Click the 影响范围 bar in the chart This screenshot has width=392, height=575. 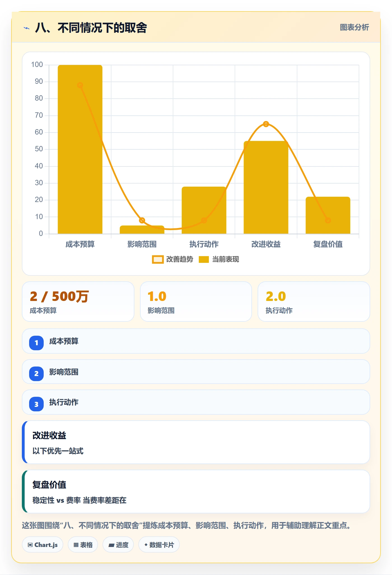(x=142, y=229)
